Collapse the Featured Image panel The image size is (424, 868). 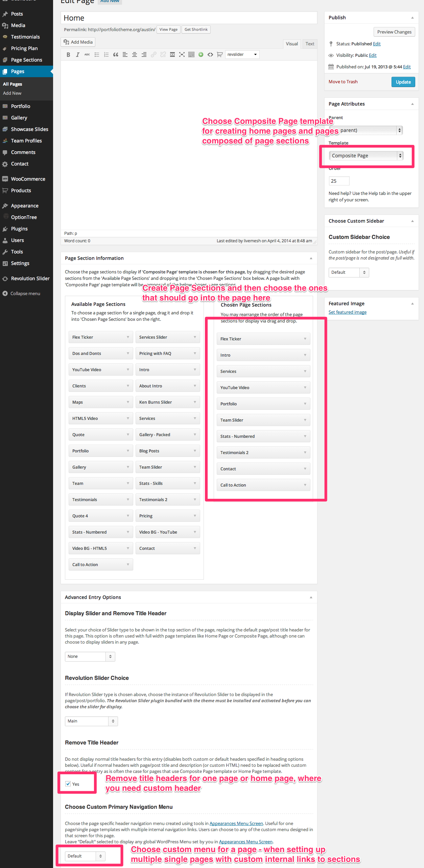click(x=412, y=304)
